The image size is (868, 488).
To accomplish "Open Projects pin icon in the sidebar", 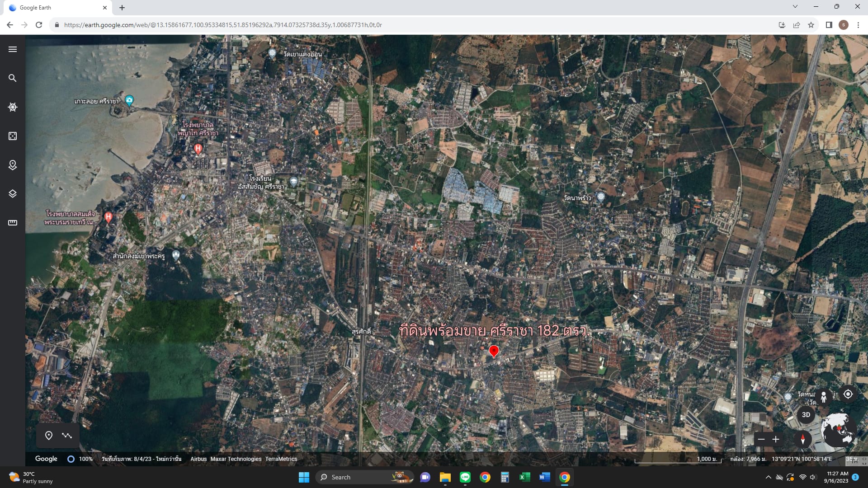I will click(13, 165).
